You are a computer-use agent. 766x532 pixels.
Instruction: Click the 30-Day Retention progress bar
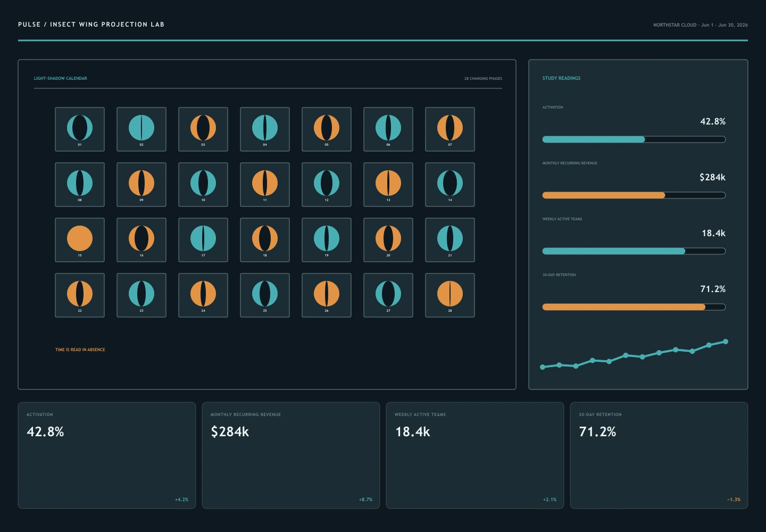click(x=634, y=307)
